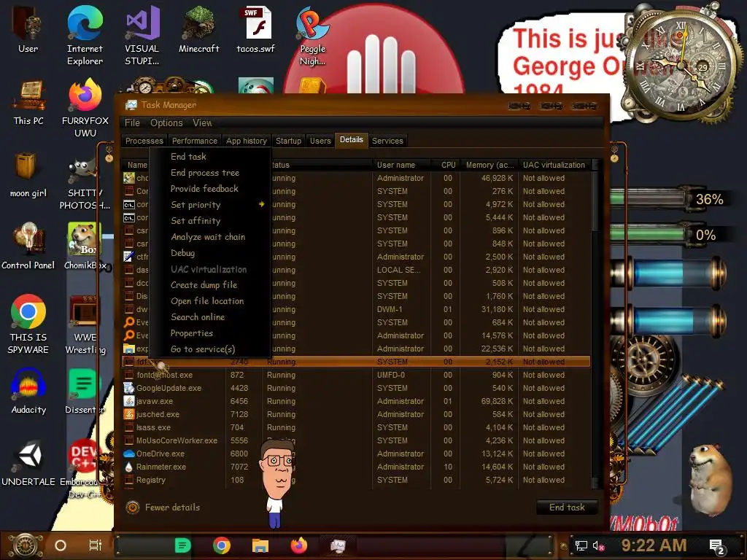Screen dimensions: 747x560
Task: Collapse with the Fewer details expander
Action: pos(163,507)
